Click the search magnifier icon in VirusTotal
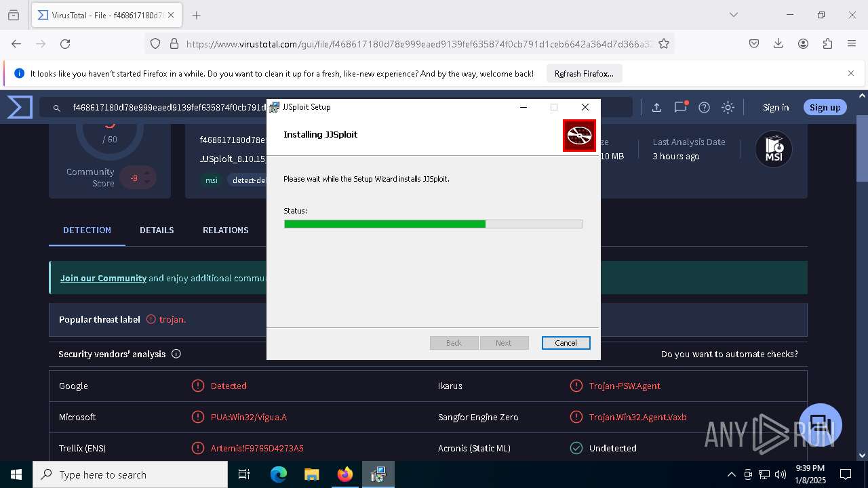868x488 pixels. [57, 107]
